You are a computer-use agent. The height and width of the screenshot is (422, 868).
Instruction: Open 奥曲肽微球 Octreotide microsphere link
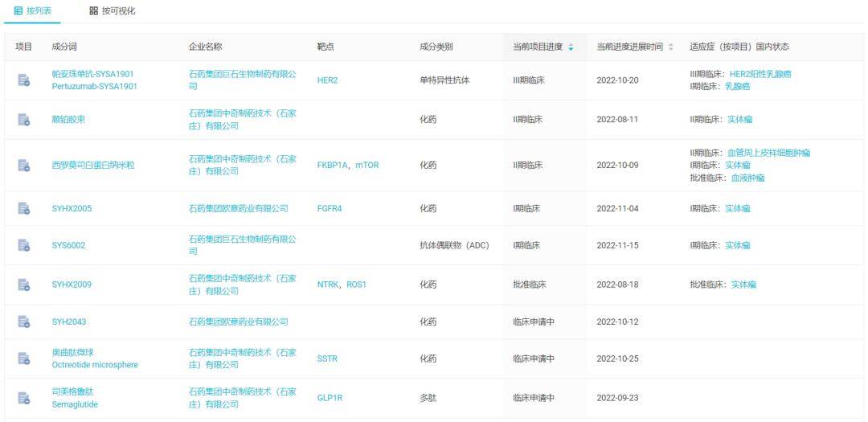pyautogui.click(x=95, y=358)
